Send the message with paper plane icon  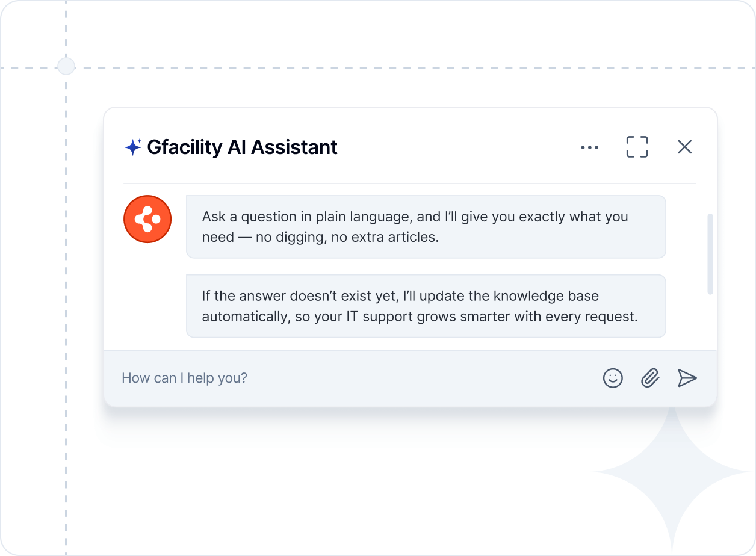(687, 378)
